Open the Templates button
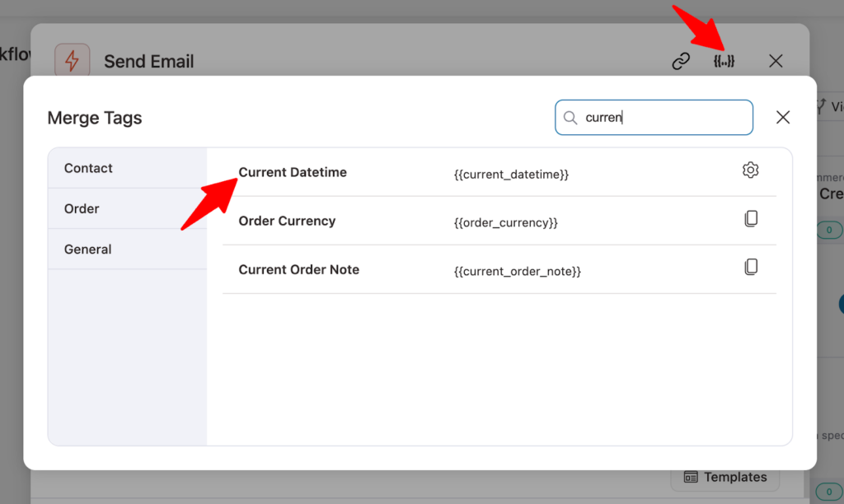This screenshot has width=844, height=504. click(x=724, y=477)
